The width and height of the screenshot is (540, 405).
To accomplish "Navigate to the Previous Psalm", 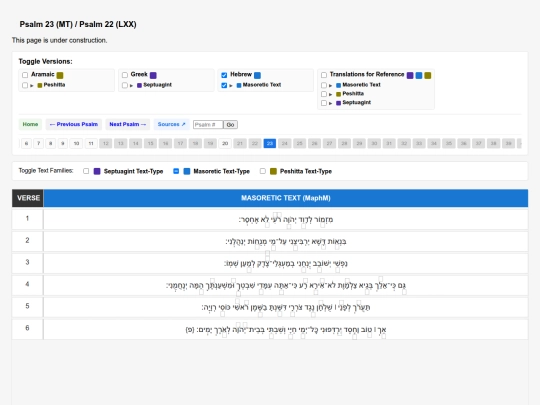I will 74,124.
